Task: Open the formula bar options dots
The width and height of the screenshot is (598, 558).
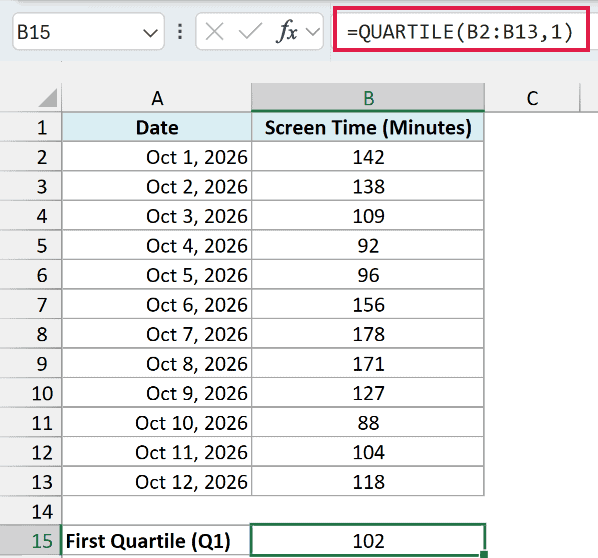Action: pyautogui.click(x=180, y=32)
